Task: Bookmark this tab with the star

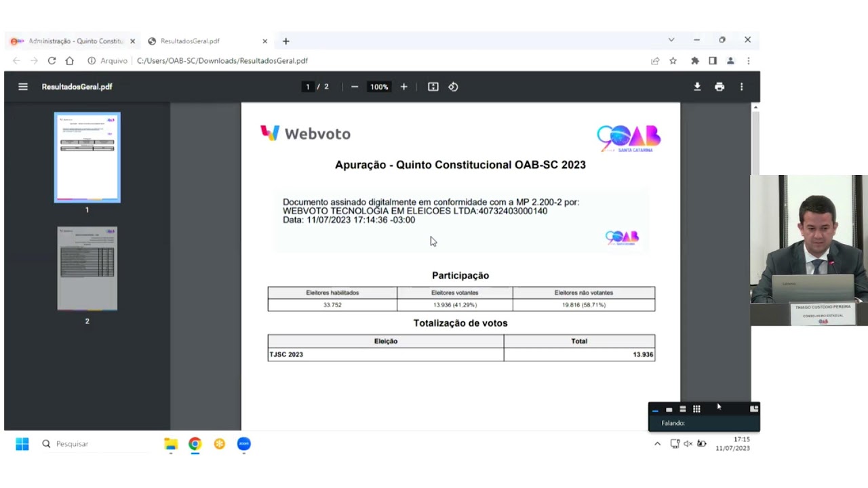Action: pyautogui.click(x=673, y=60)
